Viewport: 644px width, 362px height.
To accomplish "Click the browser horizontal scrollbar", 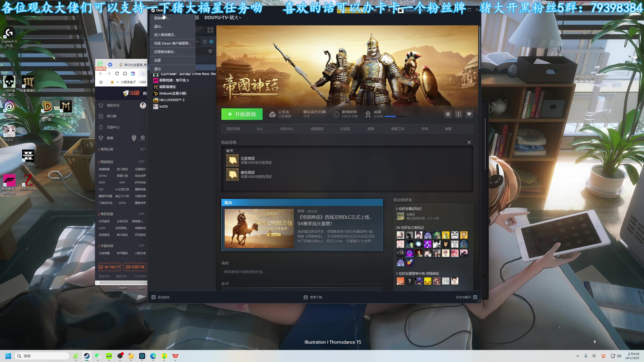I will tap(123, 283).
